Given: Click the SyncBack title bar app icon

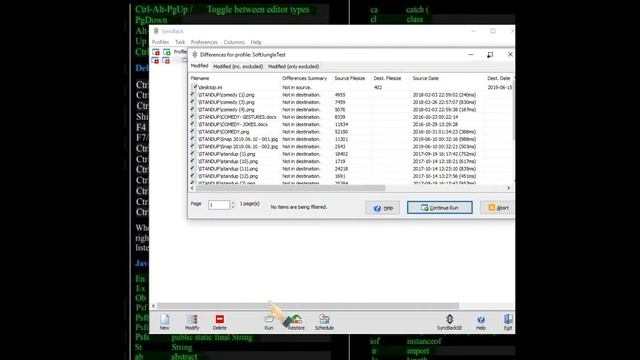Looking at the screenshot, I should point(156,31).
